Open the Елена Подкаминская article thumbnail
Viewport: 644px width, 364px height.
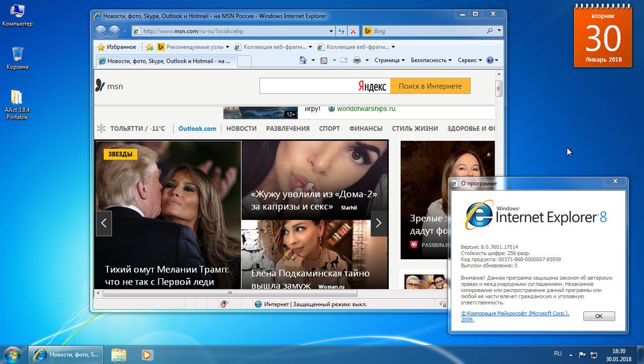click(315, 255)
